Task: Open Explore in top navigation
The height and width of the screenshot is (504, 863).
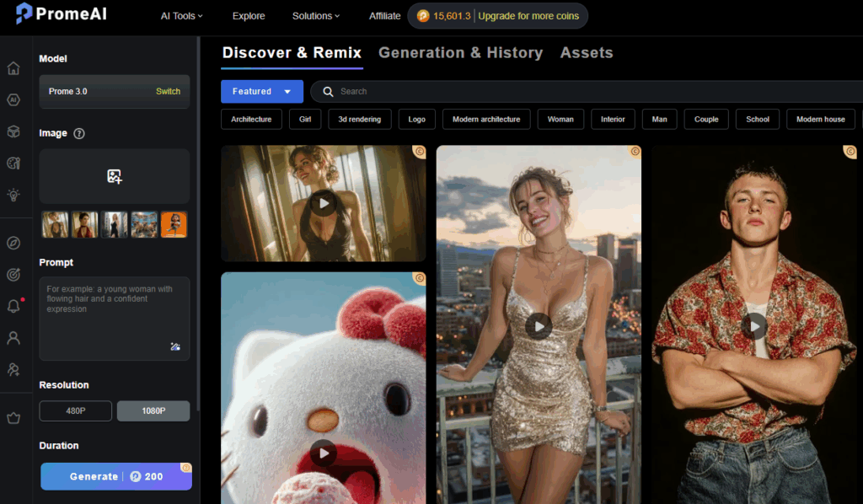Action: tap(249, 16)
